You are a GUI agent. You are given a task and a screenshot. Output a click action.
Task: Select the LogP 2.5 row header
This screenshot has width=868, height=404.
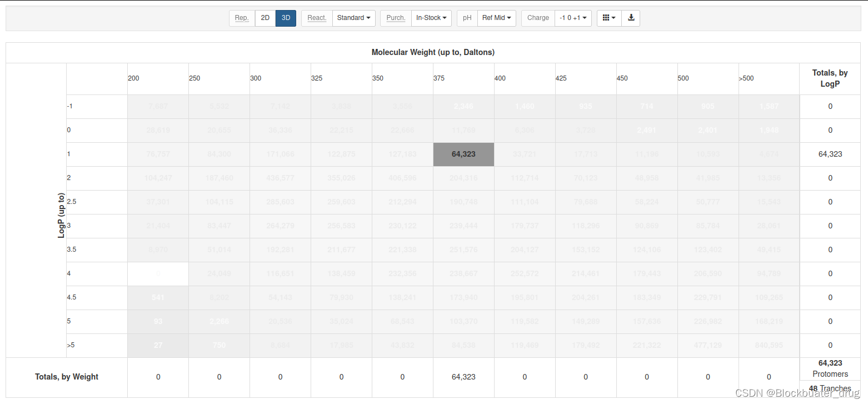(x=97, y=202)
